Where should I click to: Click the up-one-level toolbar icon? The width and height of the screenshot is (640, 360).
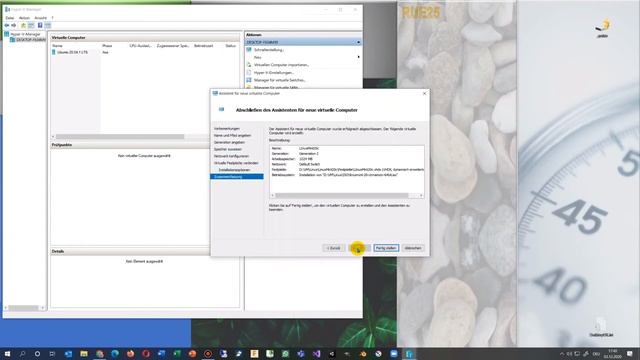click(23, 25)
